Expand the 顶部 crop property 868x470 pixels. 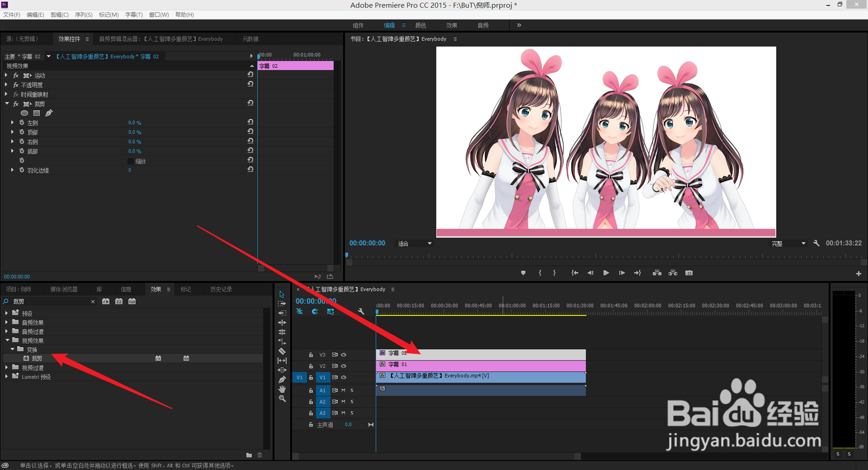[x=13, y=132]
